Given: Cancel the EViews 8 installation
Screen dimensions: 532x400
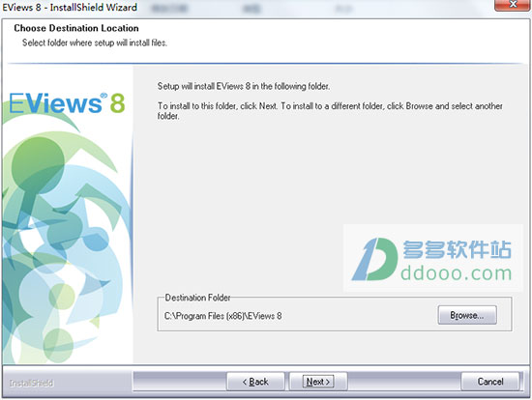Looking at the screenshot, I should click(x=490, y=382).
